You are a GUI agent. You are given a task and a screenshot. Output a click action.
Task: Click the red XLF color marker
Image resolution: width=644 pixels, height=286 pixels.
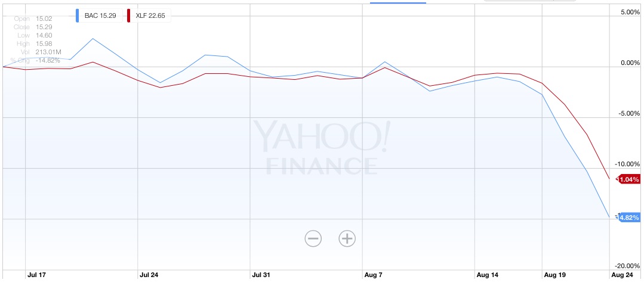point(129,15)
